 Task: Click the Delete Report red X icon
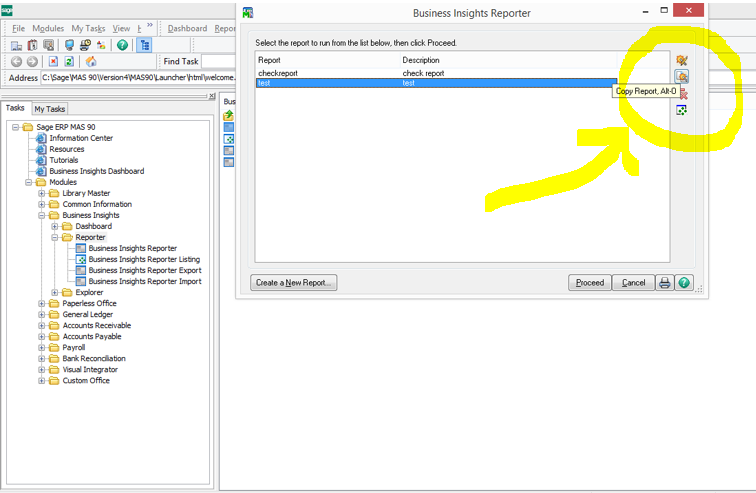tap(681, 94)
